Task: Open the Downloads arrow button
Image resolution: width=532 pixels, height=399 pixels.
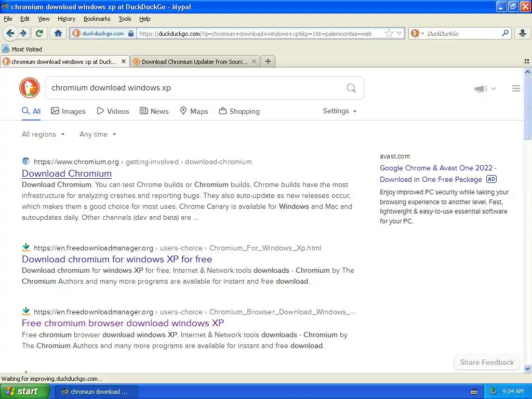Action: pos(523,33)
